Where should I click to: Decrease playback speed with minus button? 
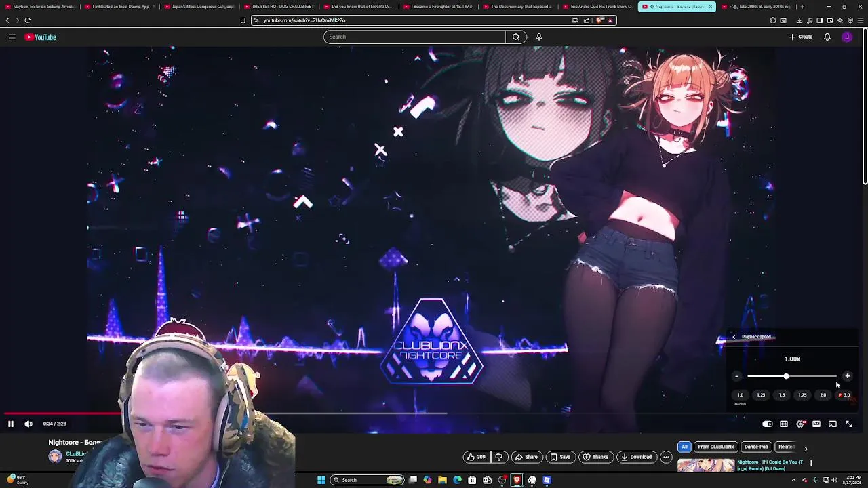(x=736, y=376)
